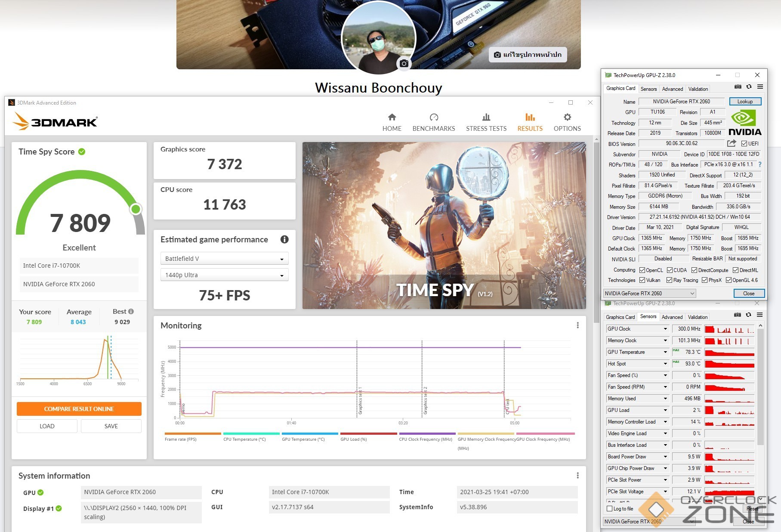
Task: Expand the 1440p Ultra resolution dropdown
Action: [224, 275]
